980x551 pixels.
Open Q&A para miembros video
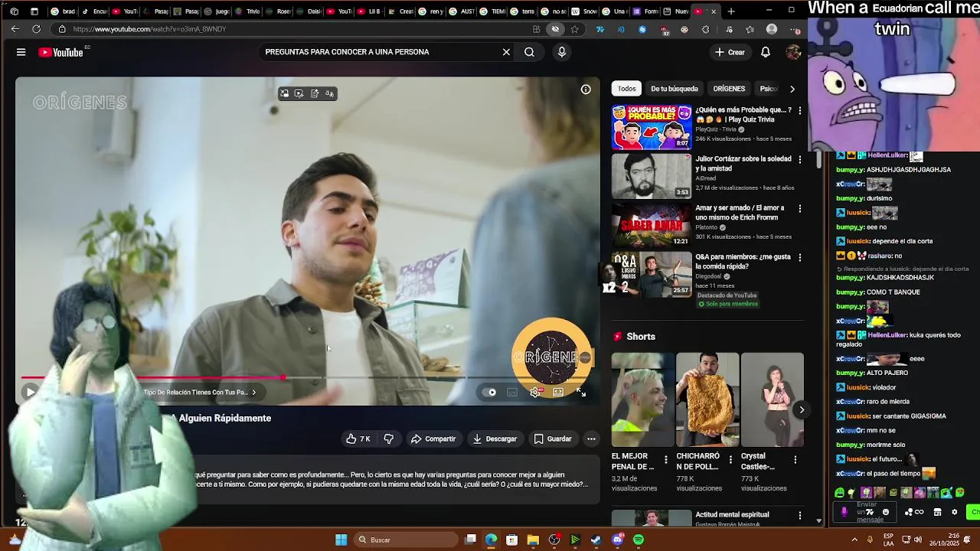[652, 274]
